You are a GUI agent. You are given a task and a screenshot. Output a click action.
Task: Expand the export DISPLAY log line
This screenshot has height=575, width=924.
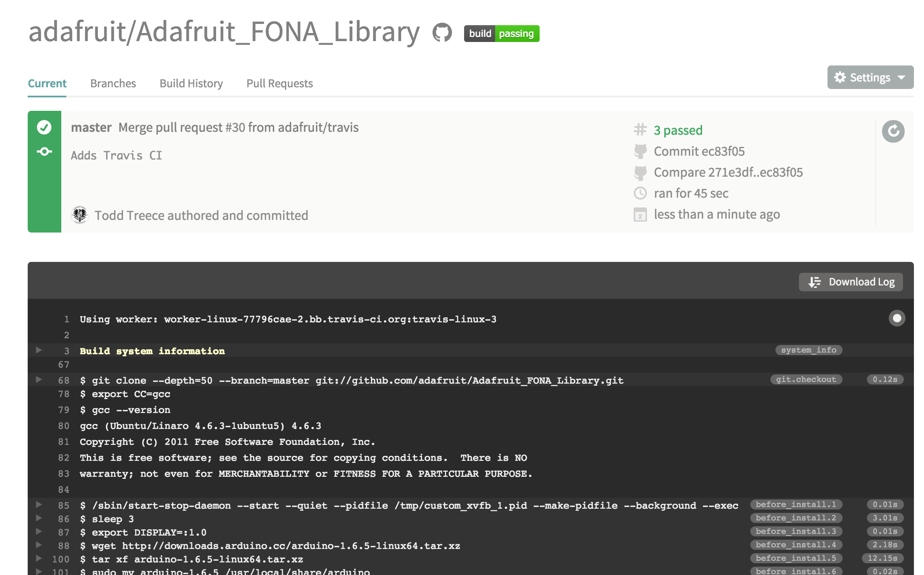(x=39, y=531)
